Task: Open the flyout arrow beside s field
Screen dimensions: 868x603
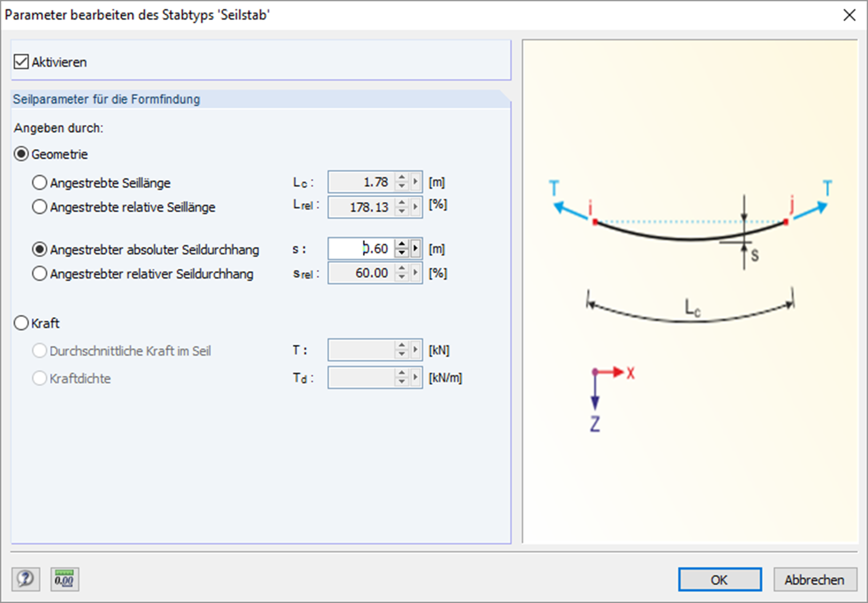Action: (x=416, y=248)
